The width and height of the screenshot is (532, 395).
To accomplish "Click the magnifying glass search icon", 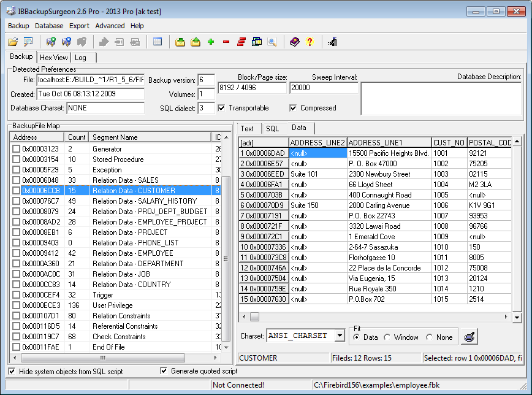I will pos(272,42).
